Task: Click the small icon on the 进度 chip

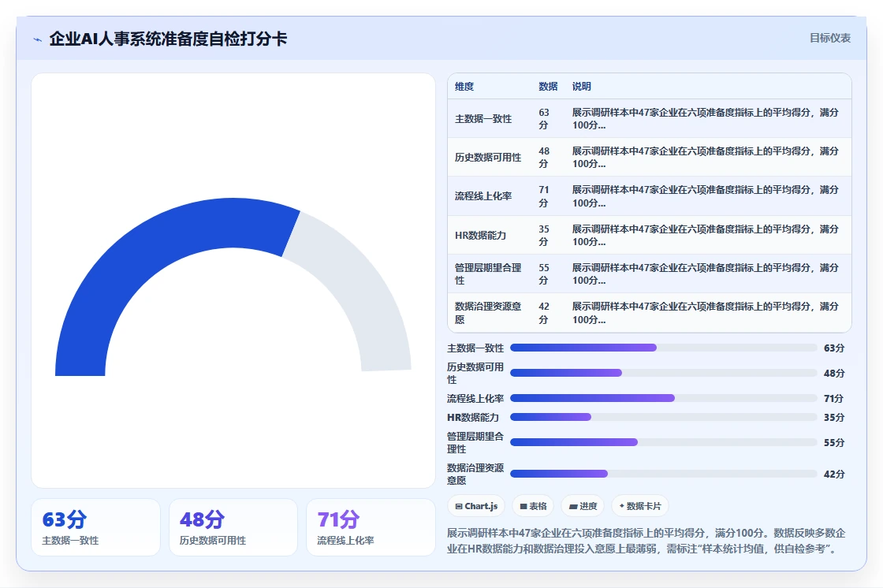Action: pyautogui.click(x=572, y=506)
